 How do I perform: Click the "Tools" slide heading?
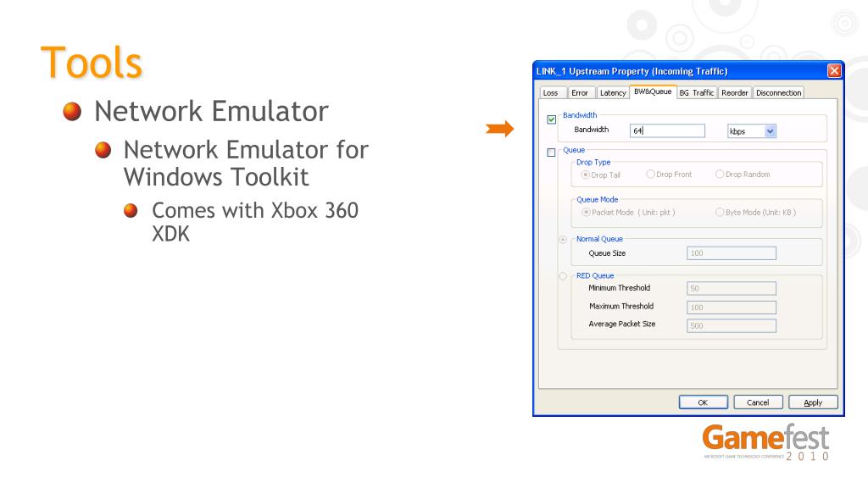(92, 62)
